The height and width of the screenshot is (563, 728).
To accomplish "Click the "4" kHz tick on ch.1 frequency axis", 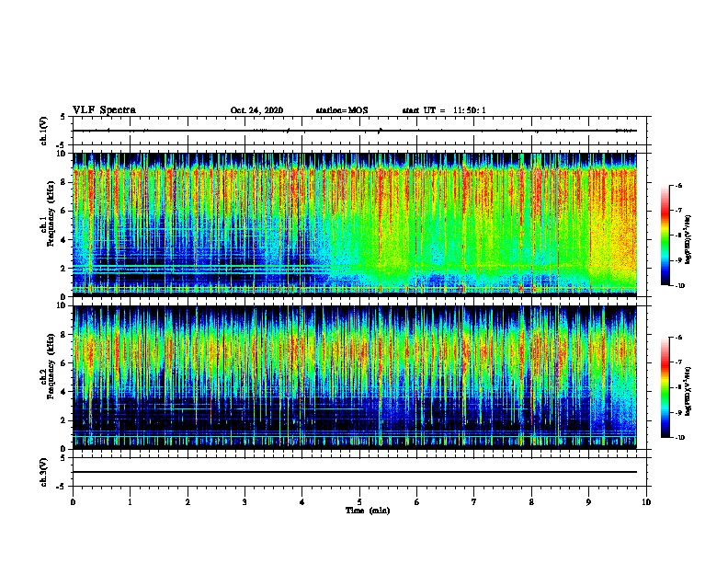I will 63,240.
